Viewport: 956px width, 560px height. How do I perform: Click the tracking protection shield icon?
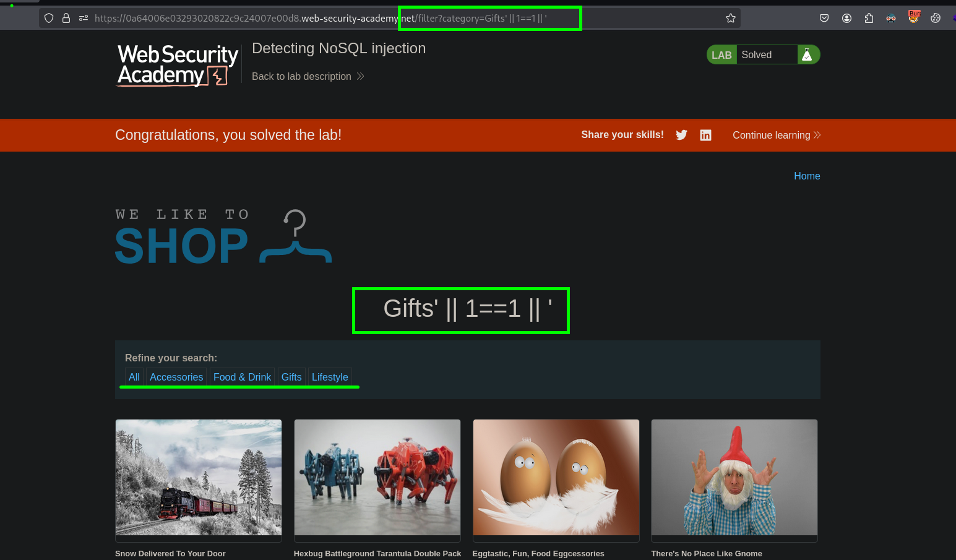(49, 18)
